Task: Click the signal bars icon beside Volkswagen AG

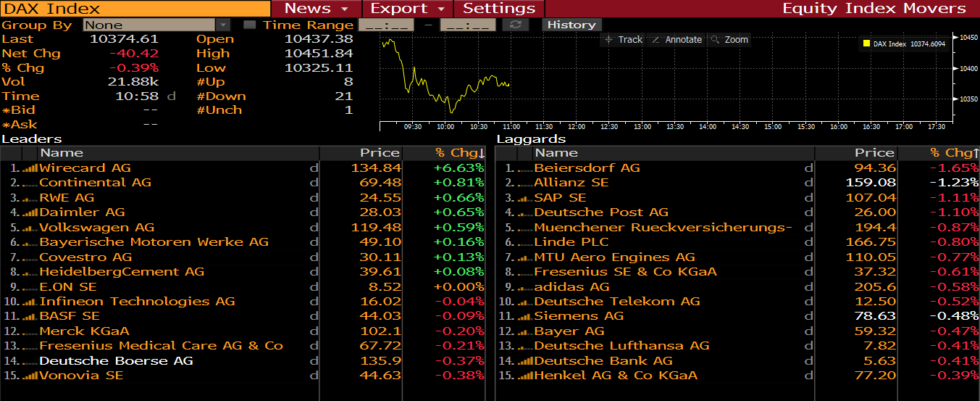Action: (x=30, y=227)
